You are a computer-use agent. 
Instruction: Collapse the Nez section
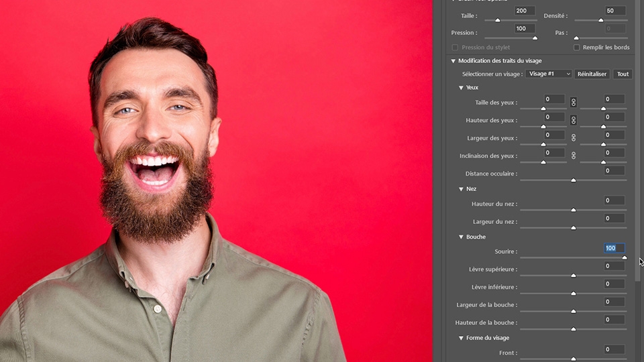tap(461, 189)
